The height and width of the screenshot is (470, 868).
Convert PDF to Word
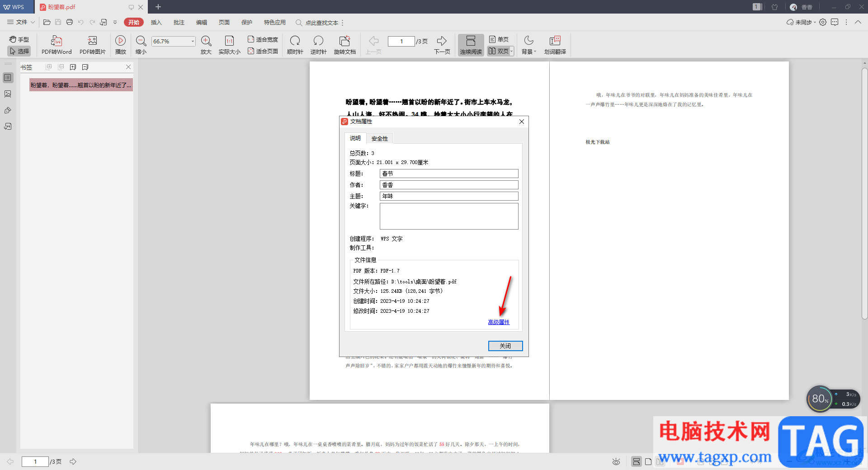point(57,45)
